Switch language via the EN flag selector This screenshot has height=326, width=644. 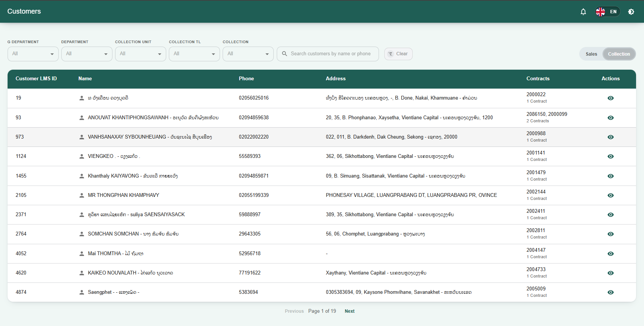point(607,12)
